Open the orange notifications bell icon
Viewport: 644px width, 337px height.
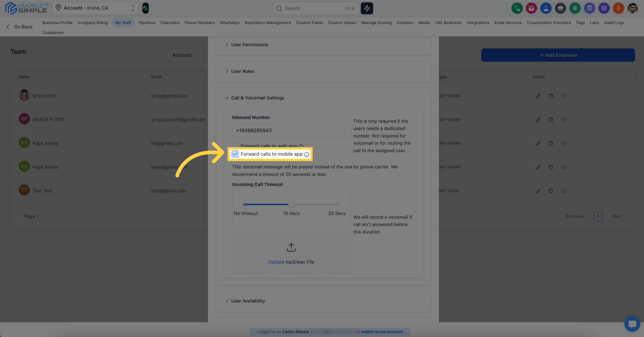(x=618, y=8)
